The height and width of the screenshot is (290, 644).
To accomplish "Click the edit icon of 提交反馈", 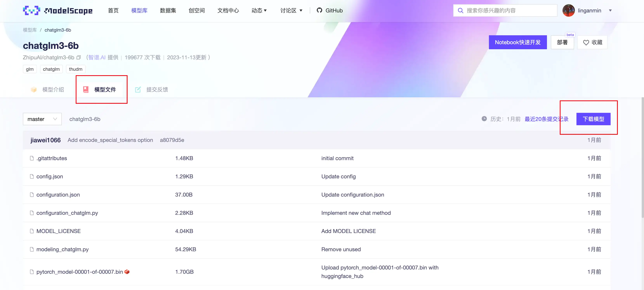I will [138, 89].
